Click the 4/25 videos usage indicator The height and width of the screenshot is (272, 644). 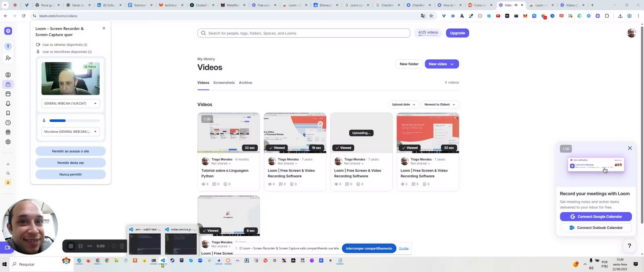pos(428,33)
